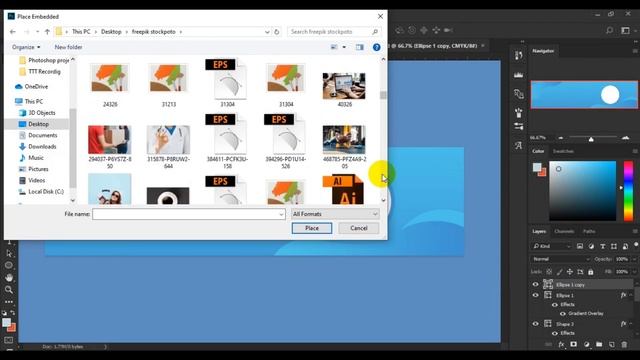
Task: Click the Cancel button in dialog
Action: (x=359, y=228)
